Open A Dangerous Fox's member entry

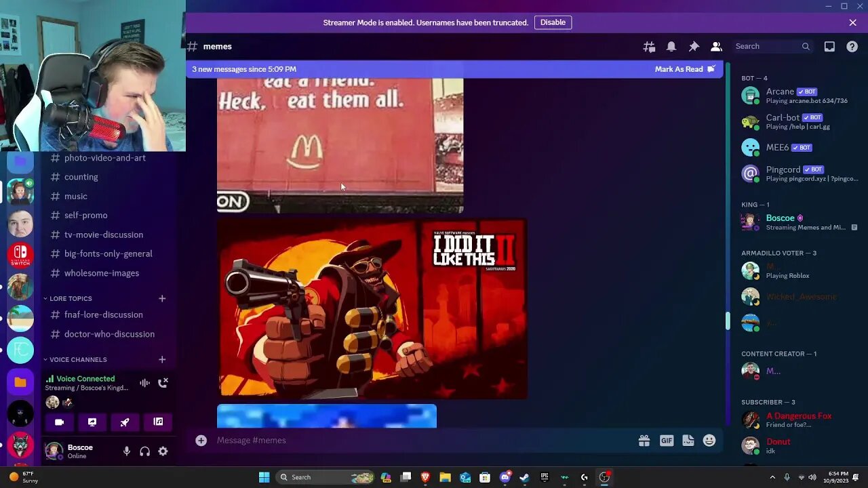797,420
